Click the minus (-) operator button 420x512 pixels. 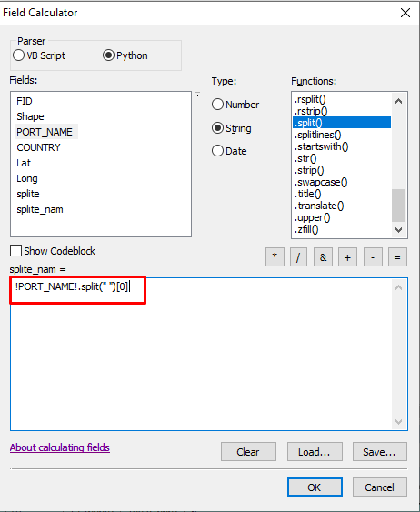pos(373,257)
